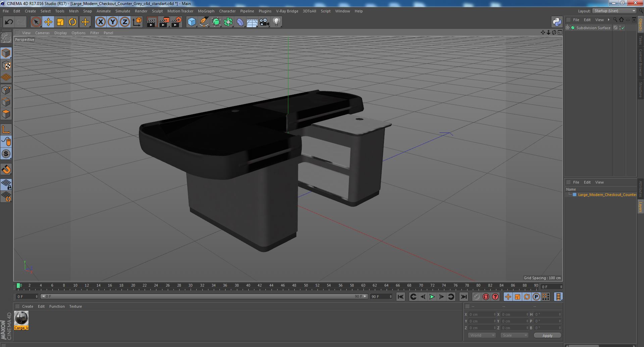The width and height of the screenshot is (644, 347).
Task: Add a Cube primitive object
Action: [192, 22]
